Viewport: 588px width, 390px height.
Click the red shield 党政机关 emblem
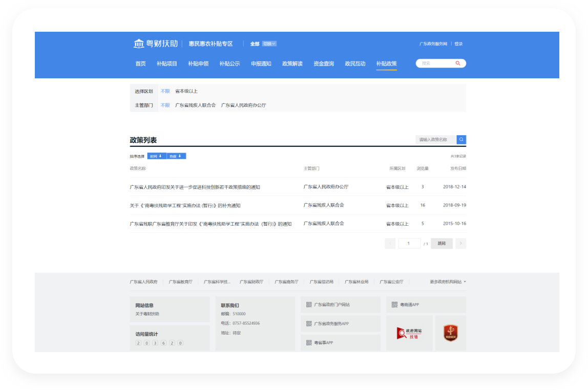pos(450,333)
